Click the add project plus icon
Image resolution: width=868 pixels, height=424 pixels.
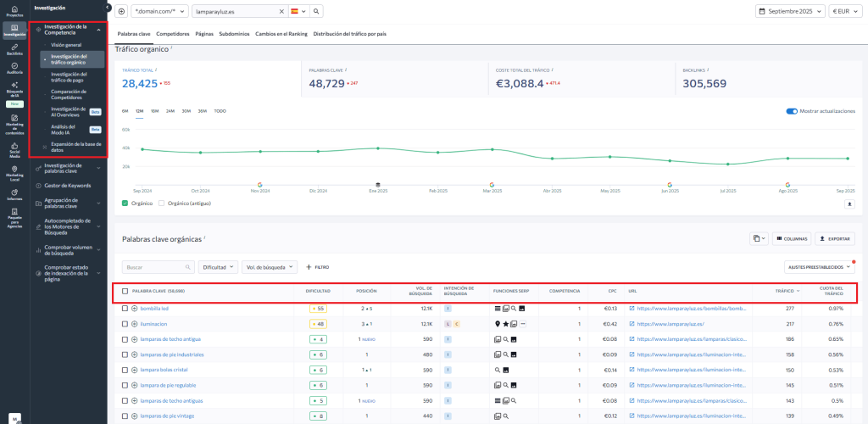pyautogui.click(x=122, y=11)
